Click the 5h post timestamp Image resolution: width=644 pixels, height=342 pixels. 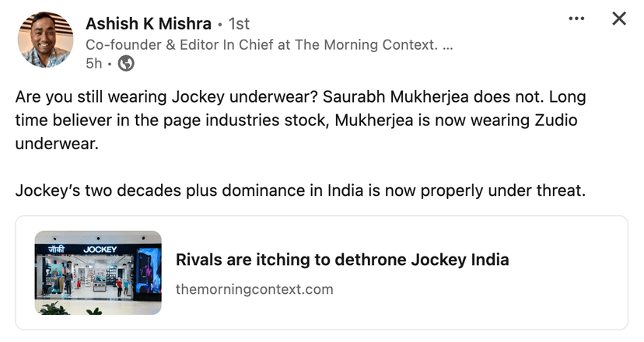point(95,64)
